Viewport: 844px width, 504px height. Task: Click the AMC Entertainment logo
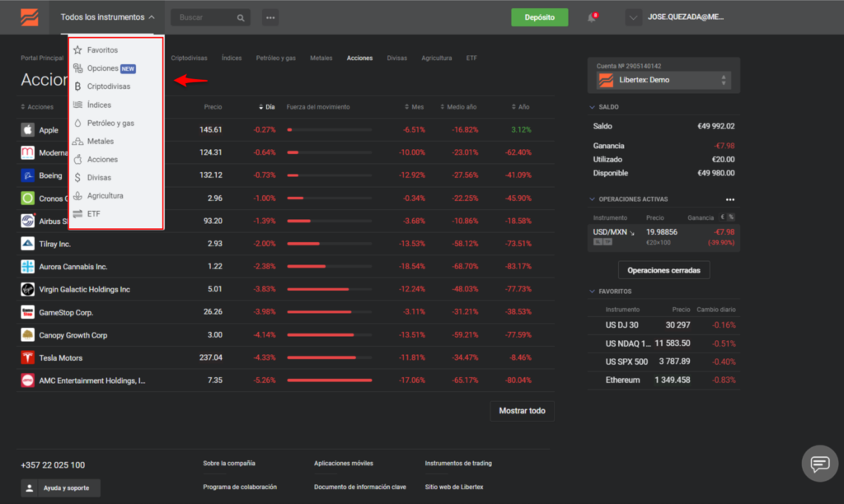pos(27,380)
